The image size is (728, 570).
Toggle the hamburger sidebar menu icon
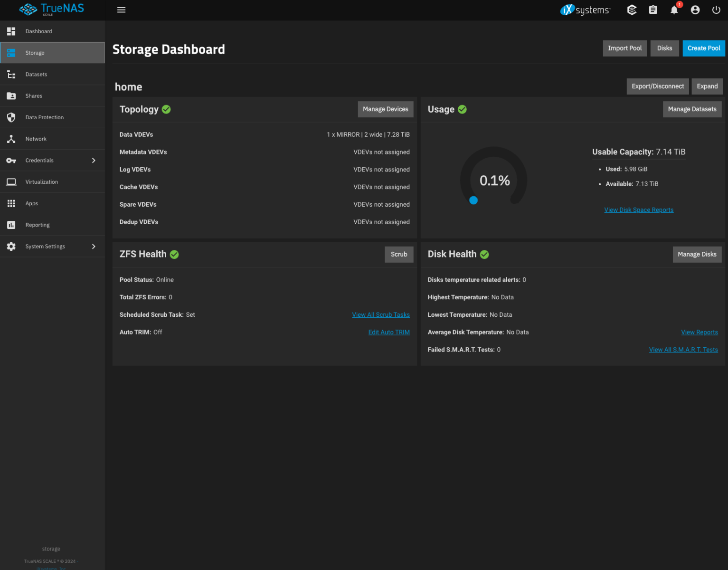coord(121,10)
